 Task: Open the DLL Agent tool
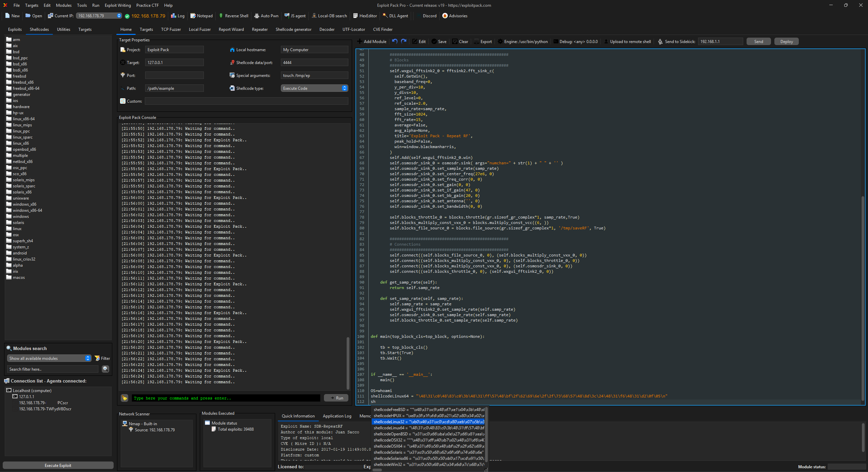[395, 16]
